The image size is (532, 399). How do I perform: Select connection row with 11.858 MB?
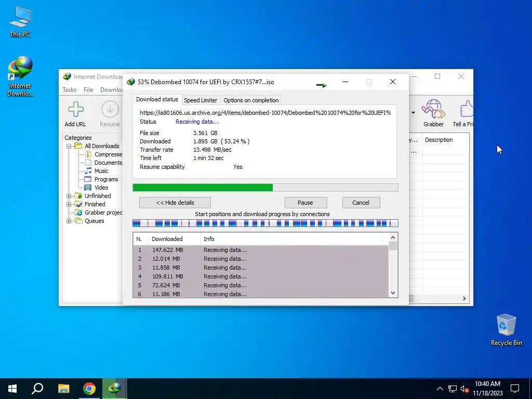261,268
